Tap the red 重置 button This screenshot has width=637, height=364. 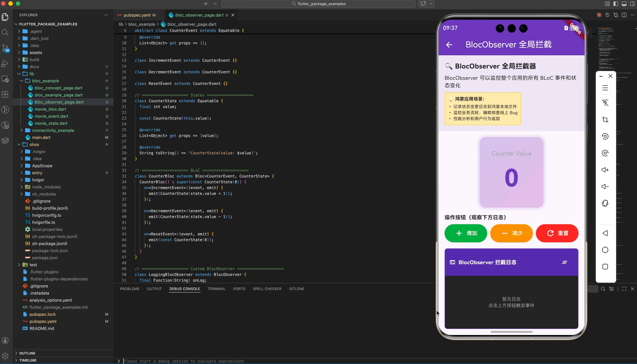tap(557, 233)
